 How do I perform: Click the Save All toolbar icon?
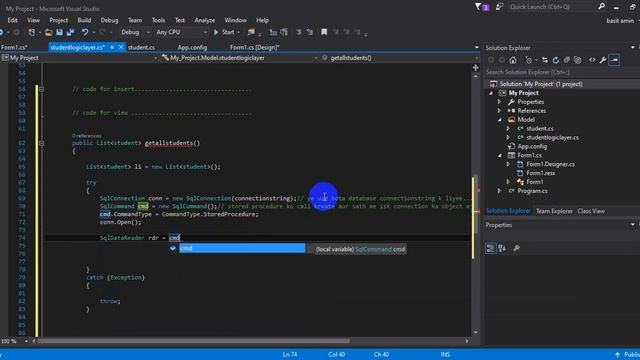pos(70,32)
